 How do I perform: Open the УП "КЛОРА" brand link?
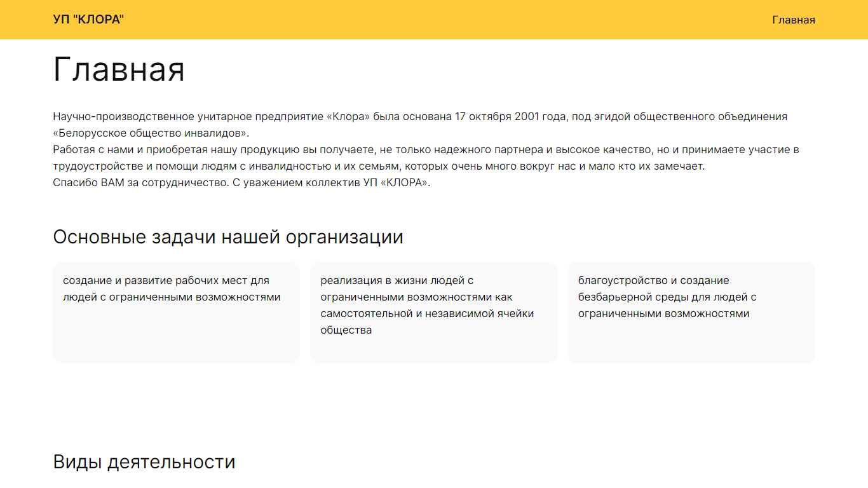point(88,20)
